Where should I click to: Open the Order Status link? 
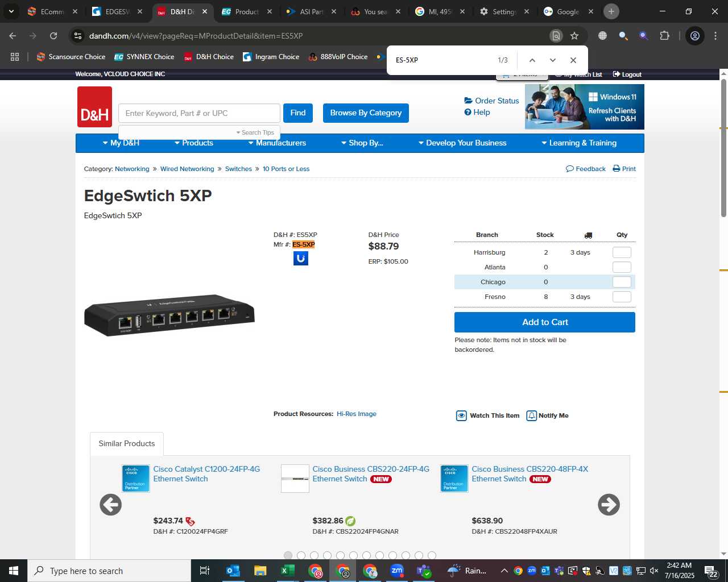(x=492, y=101)
